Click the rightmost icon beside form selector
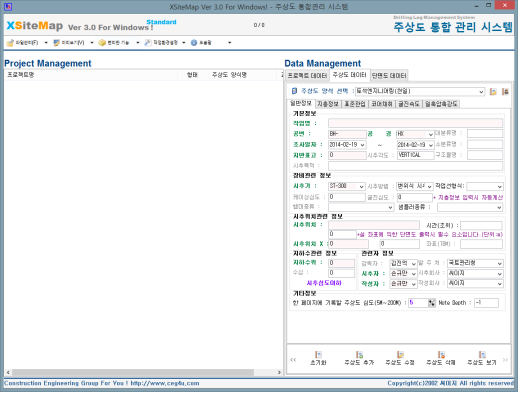This screenshot has width=518, height=393. [x=505, y=92]
